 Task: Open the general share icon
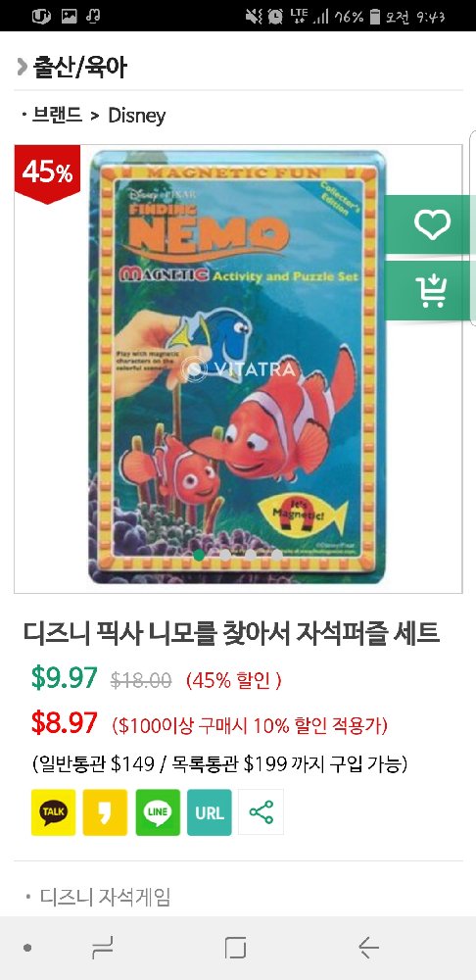point(262,811)
